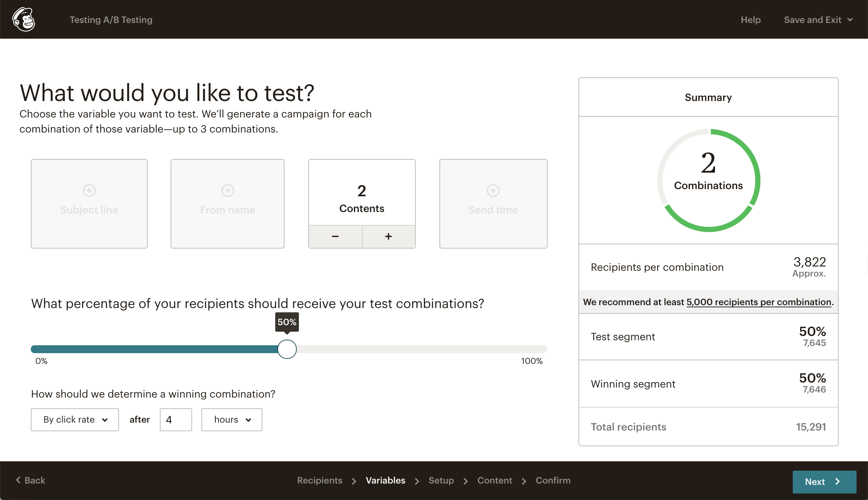Open the hours unit dropdown

coord(232,419)
